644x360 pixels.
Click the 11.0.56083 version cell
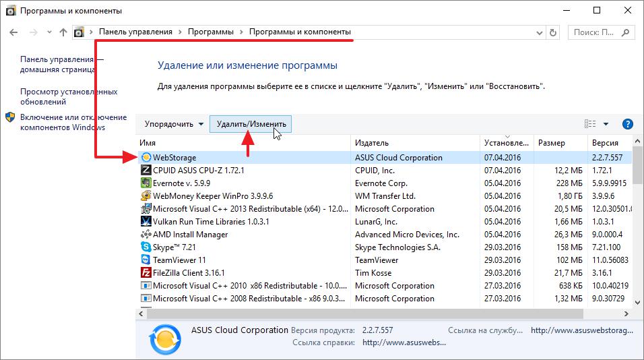610,260
